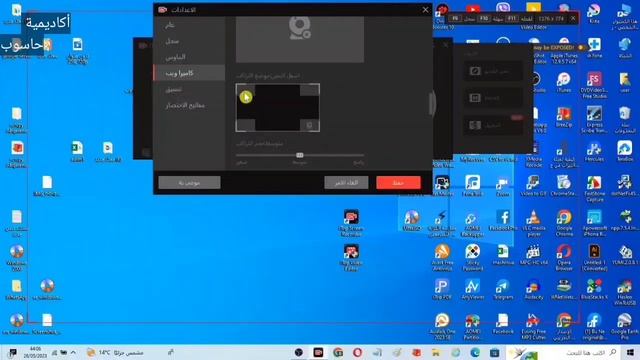Select Network (الشبكة) desktop icon
640x360 pixels.
625,48
